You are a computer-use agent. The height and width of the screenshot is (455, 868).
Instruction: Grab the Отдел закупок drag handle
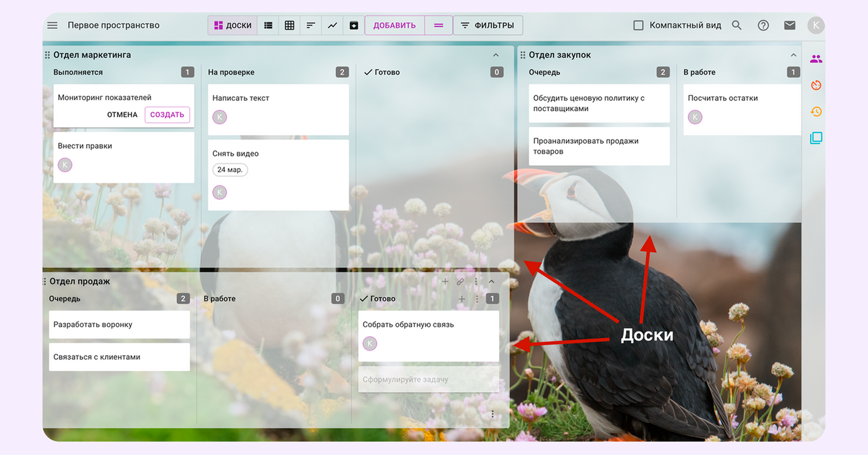click(x=523, y=55)
